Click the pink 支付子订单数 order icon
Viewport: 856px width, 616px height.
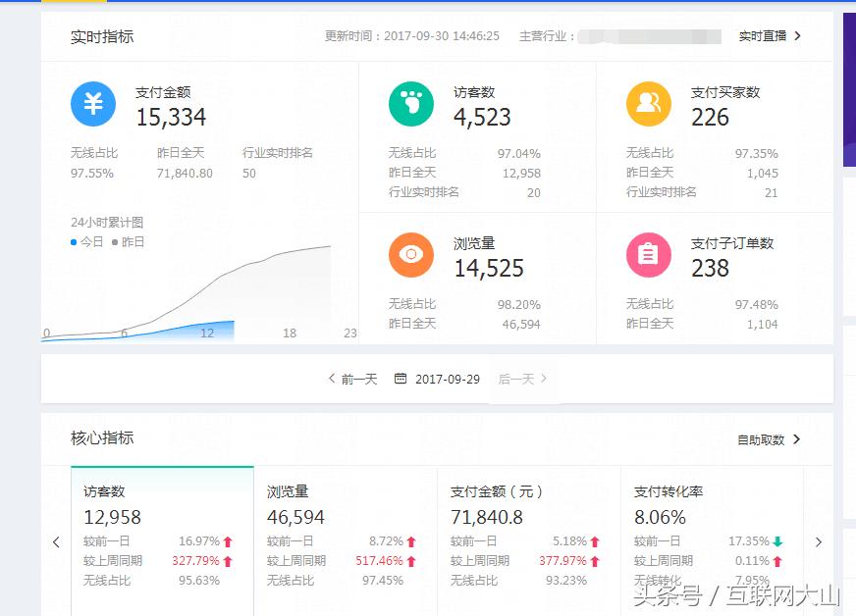click(648, 255)
